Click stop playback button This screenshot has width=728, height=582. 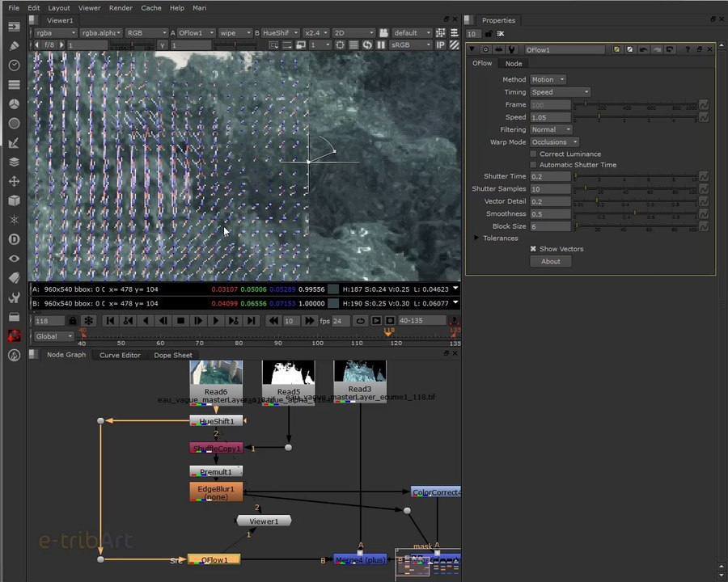click(181, 321)
